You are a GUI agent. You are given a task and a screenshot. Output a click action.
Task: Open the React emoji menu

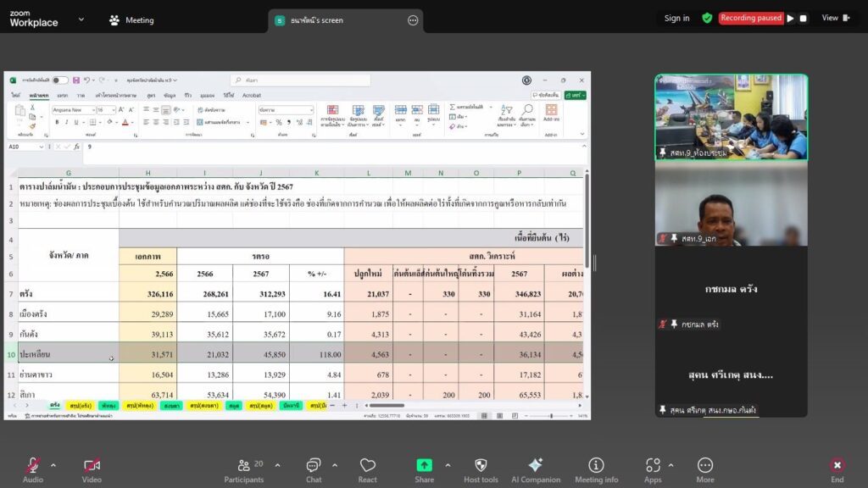pyautogui.click(x=367, y=469)
